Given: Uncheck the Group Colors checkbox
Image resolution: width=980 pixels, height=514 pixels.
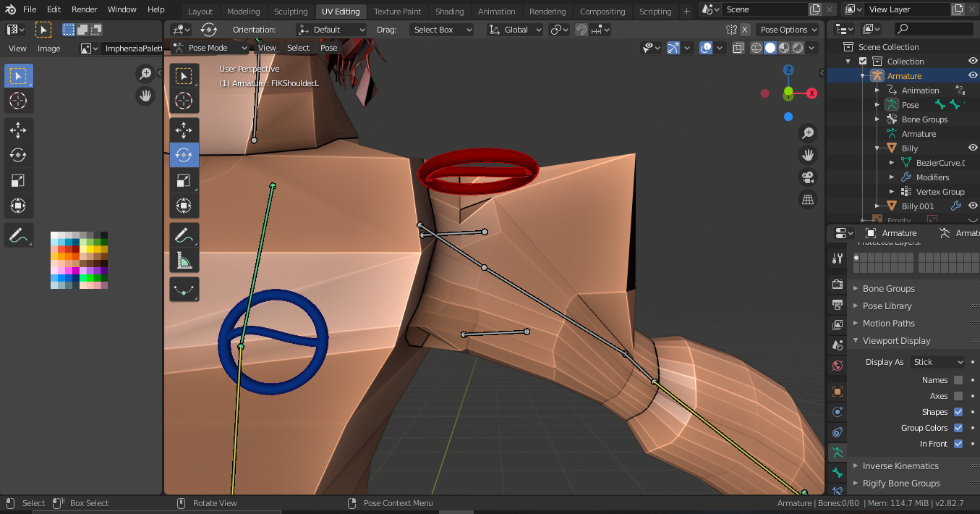Looking at the screenshot, I should coord(958,428).
